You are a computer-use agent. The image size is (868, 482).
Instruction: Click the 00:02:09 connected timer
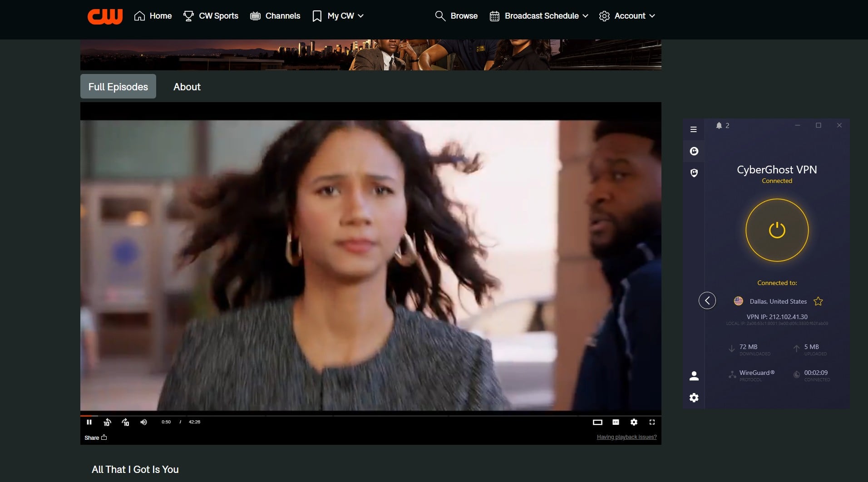tap(815, 373)
